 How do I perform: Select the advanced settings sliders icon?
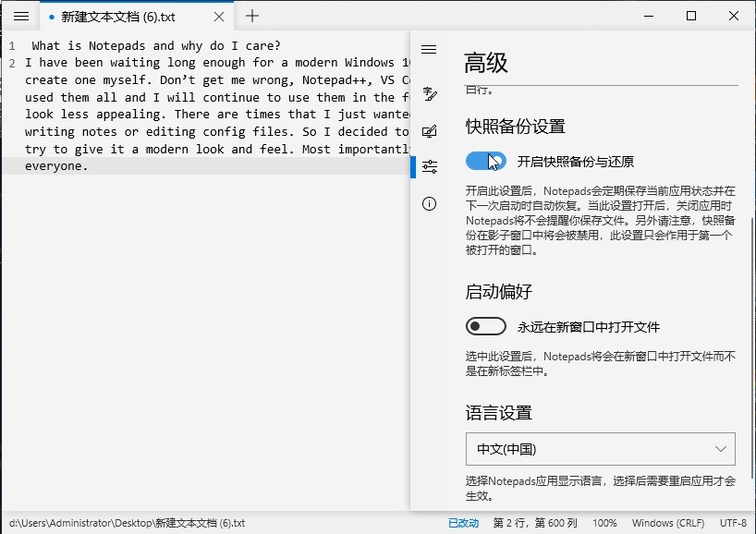428,166
